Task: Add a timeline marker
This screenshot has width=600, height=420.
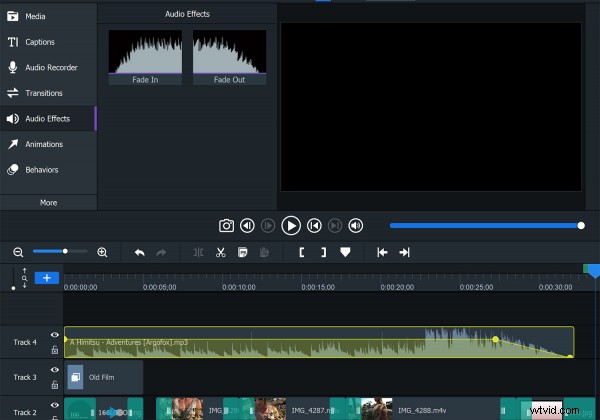Action: (x=345, y=252)
